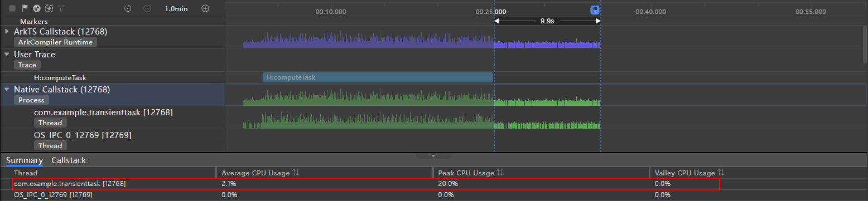Click the dashed-box selection import icon
Image resolution: width=868 pixels, height=201 pixels.
click(x=49, y=8)
